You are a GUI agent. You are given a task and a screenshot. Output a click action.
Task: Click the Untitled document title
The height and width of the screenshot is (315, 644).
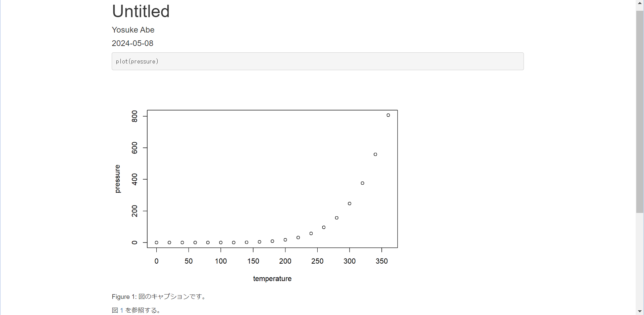(141, 11)
